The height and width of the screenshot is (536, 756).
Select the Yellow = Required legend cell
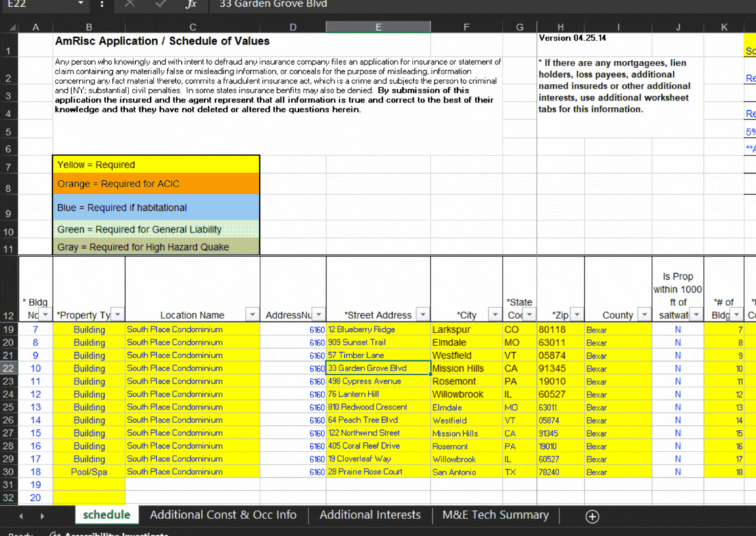coord(156,165)
